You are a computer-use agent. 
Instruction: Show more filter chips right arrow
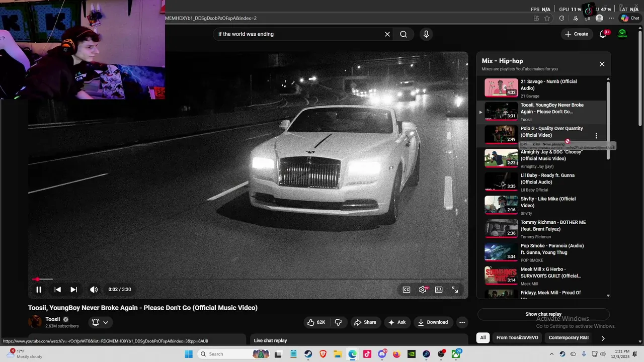tap(603, 338)
